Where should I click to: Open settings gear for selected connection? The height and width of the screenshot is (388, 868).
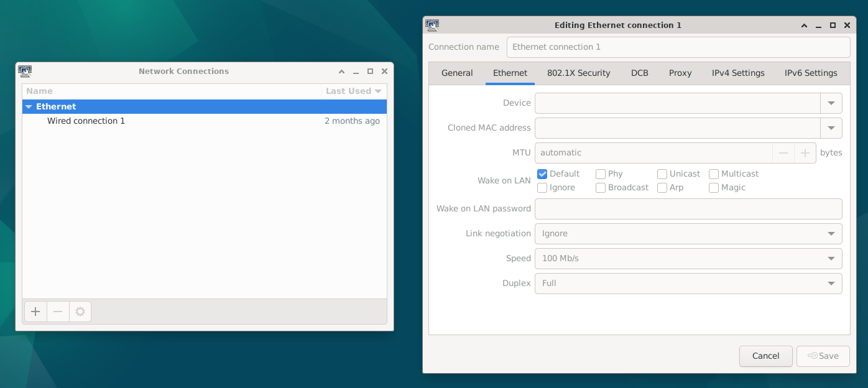pyautogui.click(x=80, y=312)
